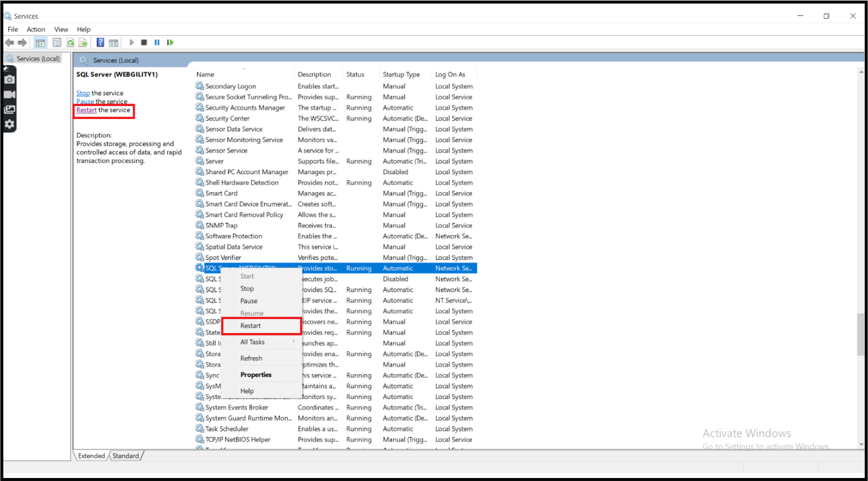The width and height of the screenshot is (868, 481).
Task: Select Services (Local) in the console tree
Action: coord(38,59)
